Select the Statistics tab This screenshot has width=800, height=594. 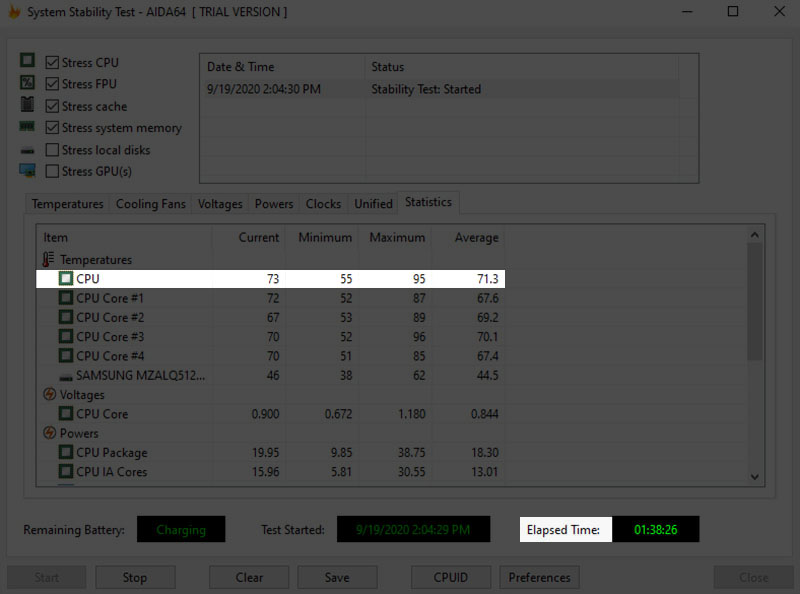[429, 202]
